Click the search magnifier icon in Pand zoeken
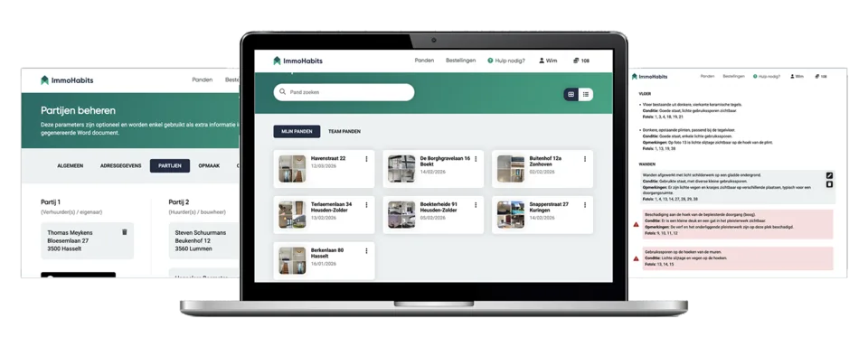The image size is (868, 356). (283, 92)
